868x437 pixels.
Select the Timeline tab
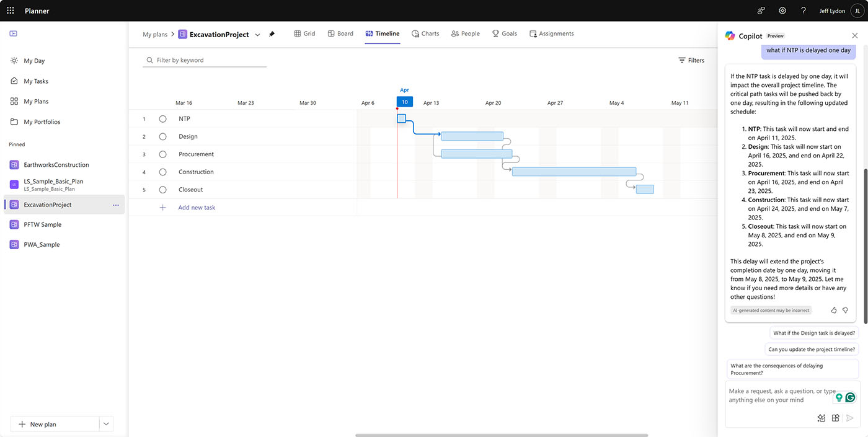(383, 33)
